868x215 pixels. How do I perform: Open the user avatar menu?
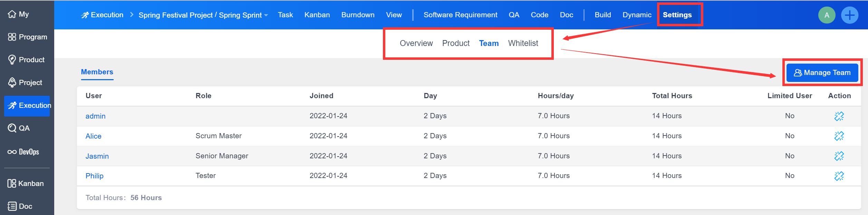coord(827,15)
